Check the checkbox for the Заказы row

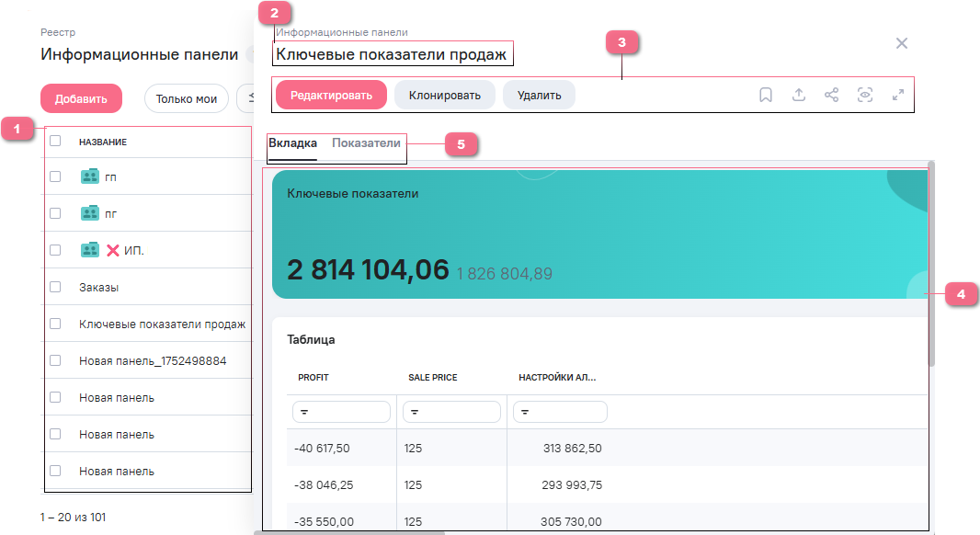[x=55, y=287]
